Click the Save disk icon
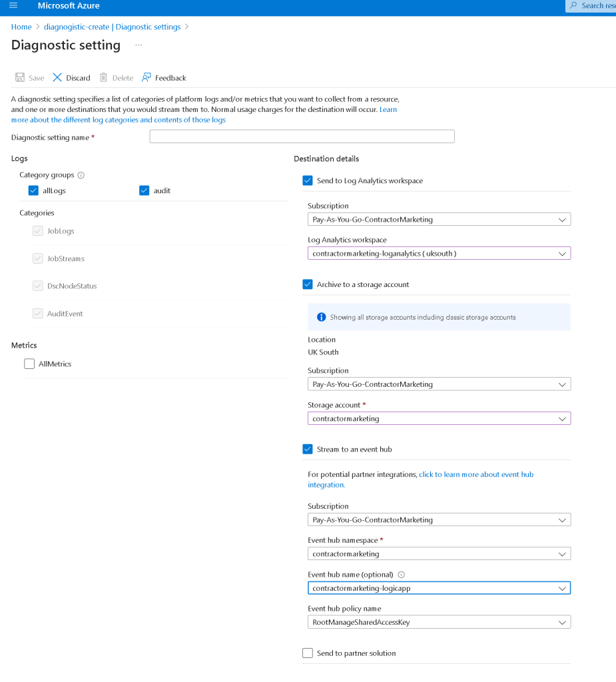The width and height of the screenshot is (616, 682). pyautogui.click(x=20, y=77)
